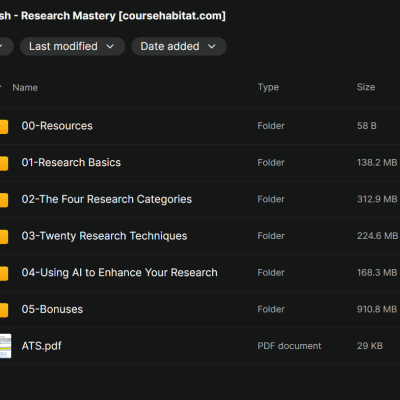Click the Folder type in 00-Resources row

point(271,126)
